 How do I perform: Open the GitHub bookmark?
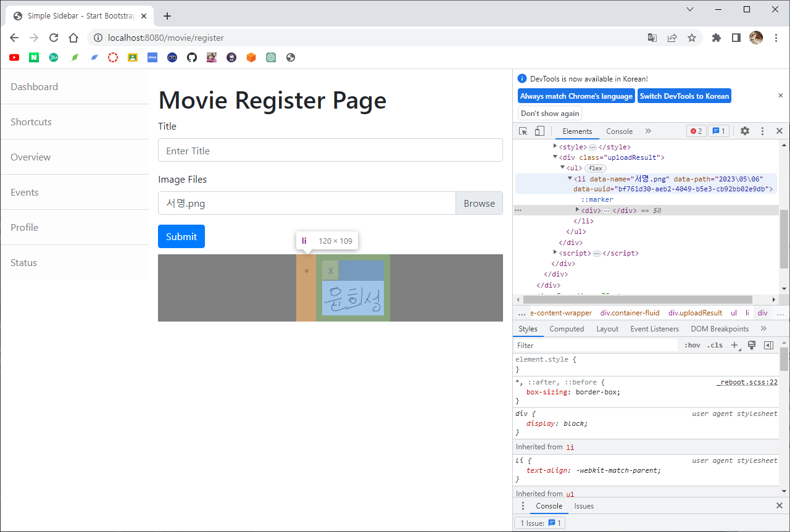(192, 57)
